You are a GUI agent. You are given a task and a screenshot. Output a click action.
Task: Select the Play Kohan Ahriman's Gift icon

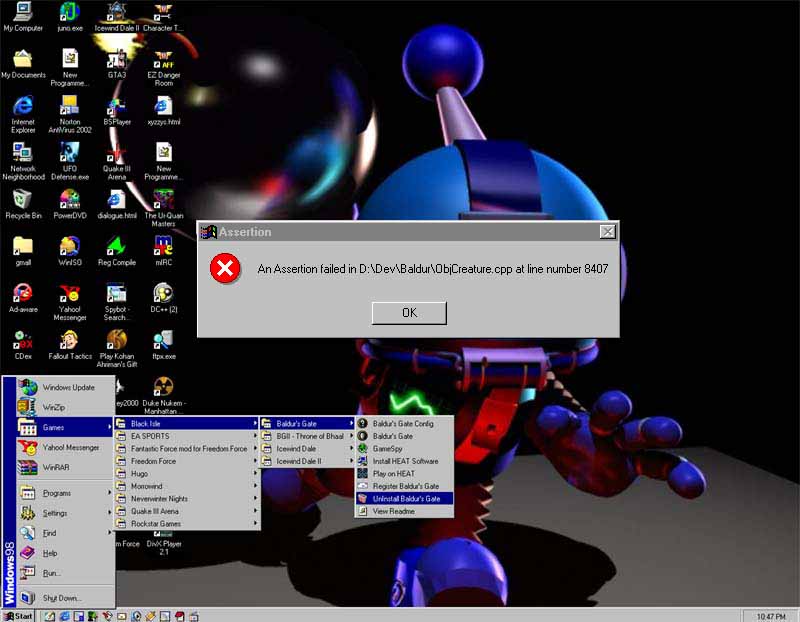(117, 350)
